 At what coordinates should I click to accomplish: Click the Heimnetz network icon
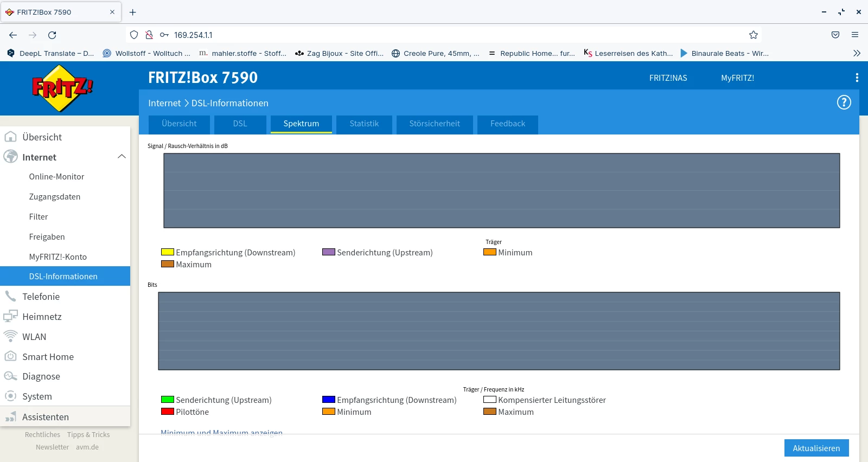pyautogui.click(x=10, y=316)
